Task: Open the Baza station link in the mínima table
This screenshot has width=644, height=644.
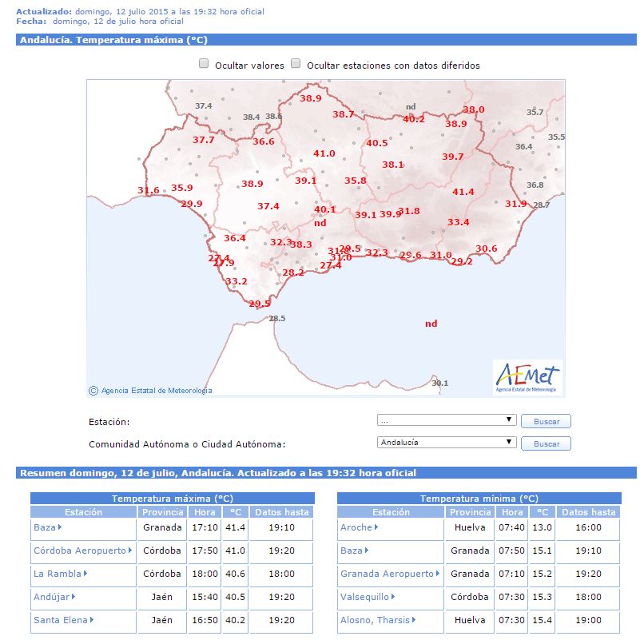Action: (354, 551)
